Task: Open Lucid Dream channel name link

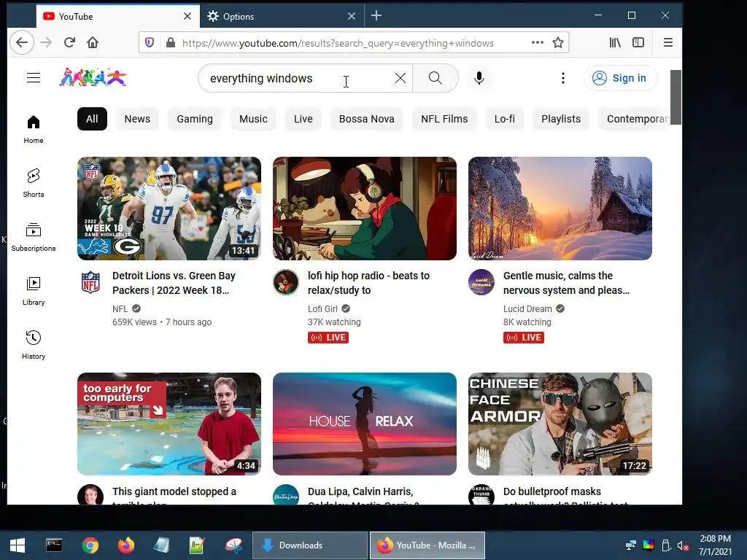Action: click(527, 309)
